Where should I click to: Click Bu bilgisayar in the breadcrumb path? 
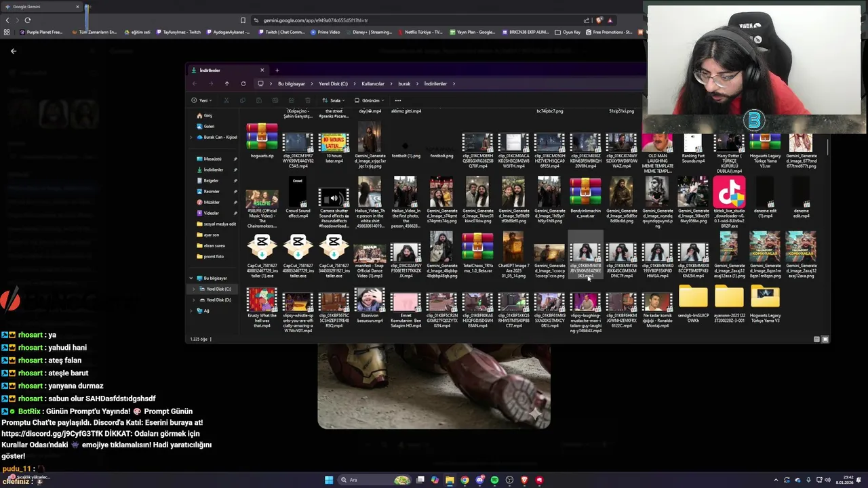coord(292,83)
